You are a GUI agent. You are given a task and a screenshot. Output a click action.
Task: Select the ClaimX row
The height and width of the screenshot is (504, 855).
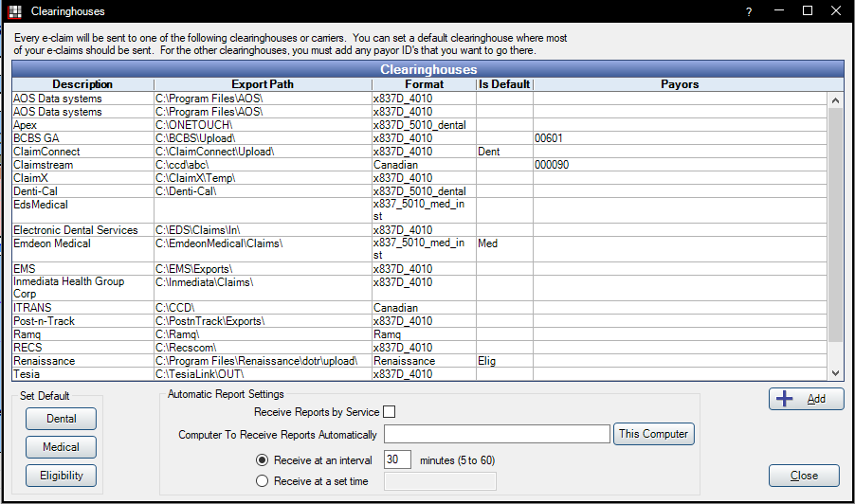(420, 178)
